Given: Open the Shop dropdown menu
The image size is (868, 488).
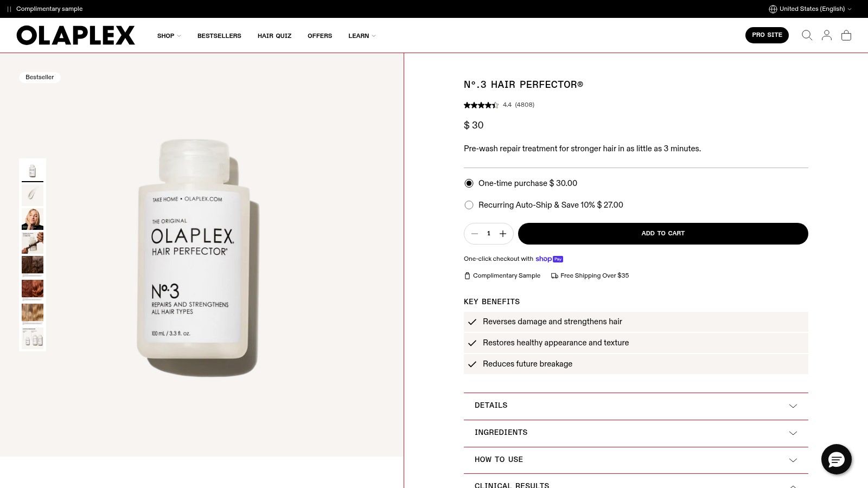Looking at the screenshot, I should tap(169, 36).
